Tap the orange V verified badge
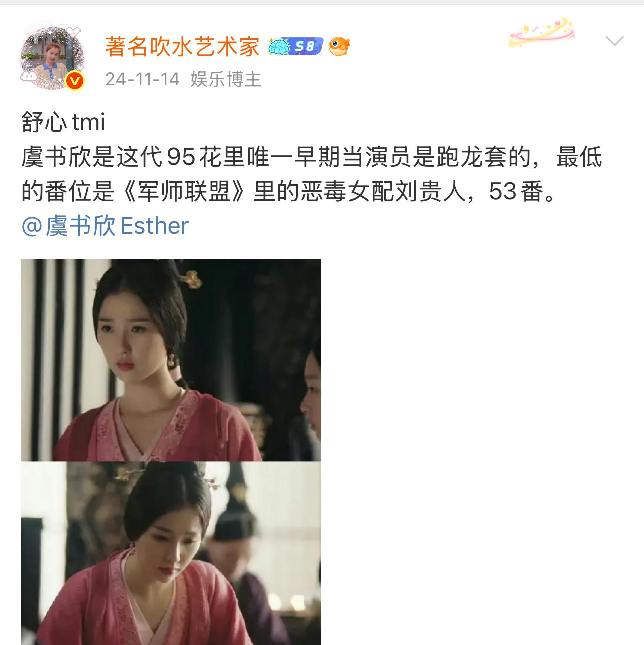 pyautogui.click(x=75, y=80)
